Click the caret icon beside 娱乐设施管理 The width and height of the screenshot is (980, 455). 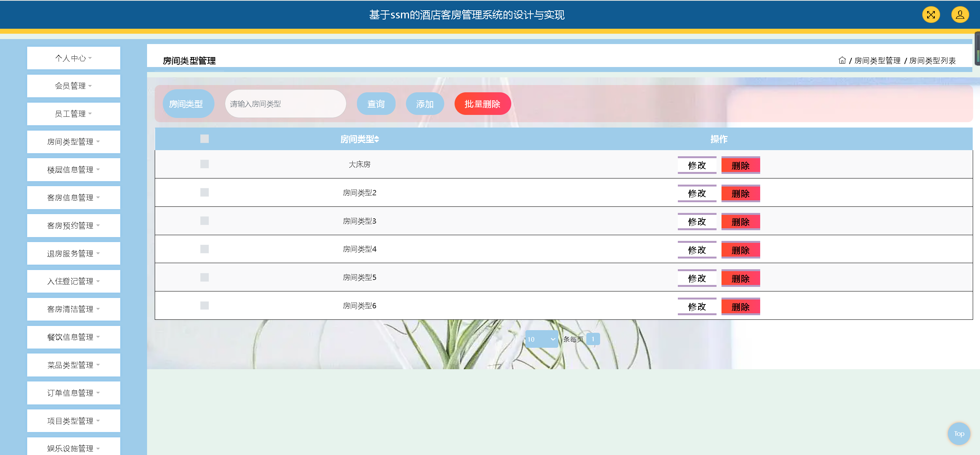(x=98, y=448)
